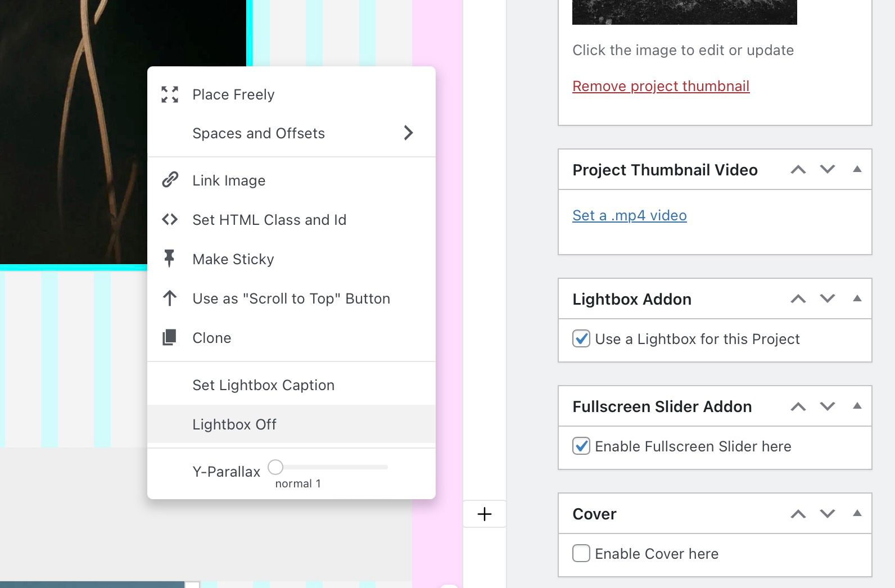
Task: Click the plus button to add a row
Action: [x=484, y=514]
